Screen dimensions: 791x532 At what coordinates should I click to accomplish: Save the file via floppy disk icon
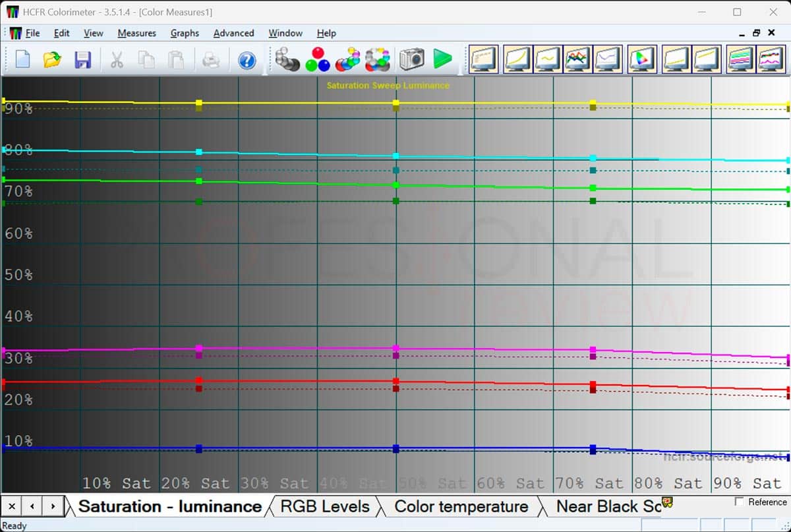pyautogui.click(x=83, y=60)
